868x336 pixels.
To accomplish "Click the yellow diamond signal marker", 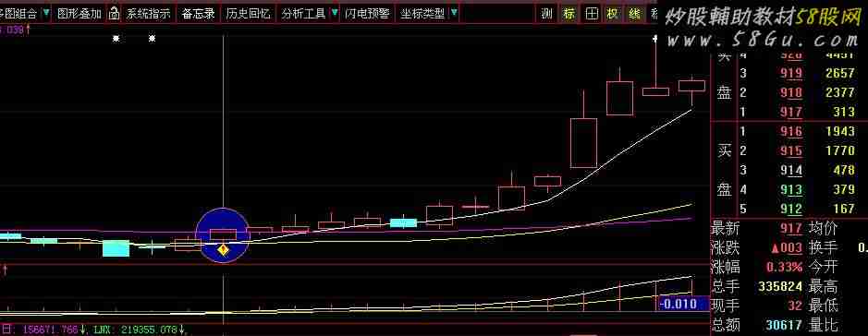I will coord(223,250).
